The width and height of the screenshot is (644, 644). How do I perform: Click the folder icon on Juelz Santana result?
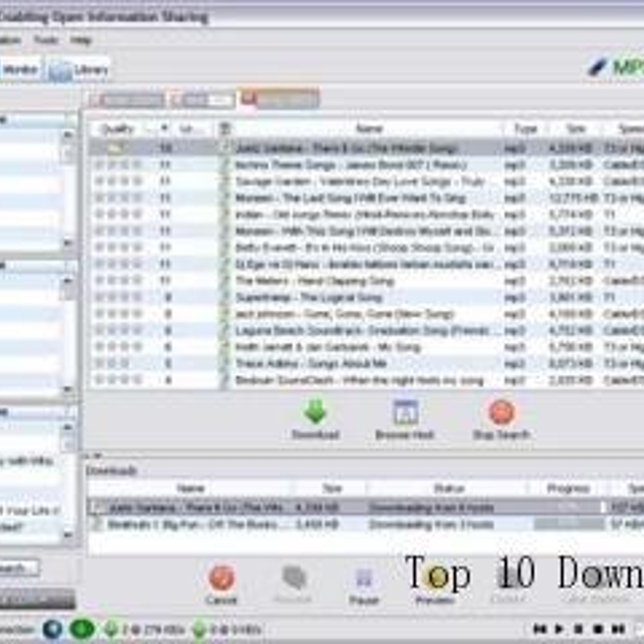click(115, 148)
